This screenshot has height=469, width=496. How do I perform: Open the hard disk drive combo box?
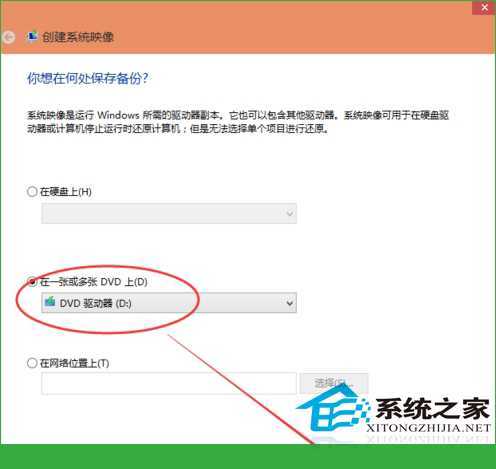(x=169, y=213)
